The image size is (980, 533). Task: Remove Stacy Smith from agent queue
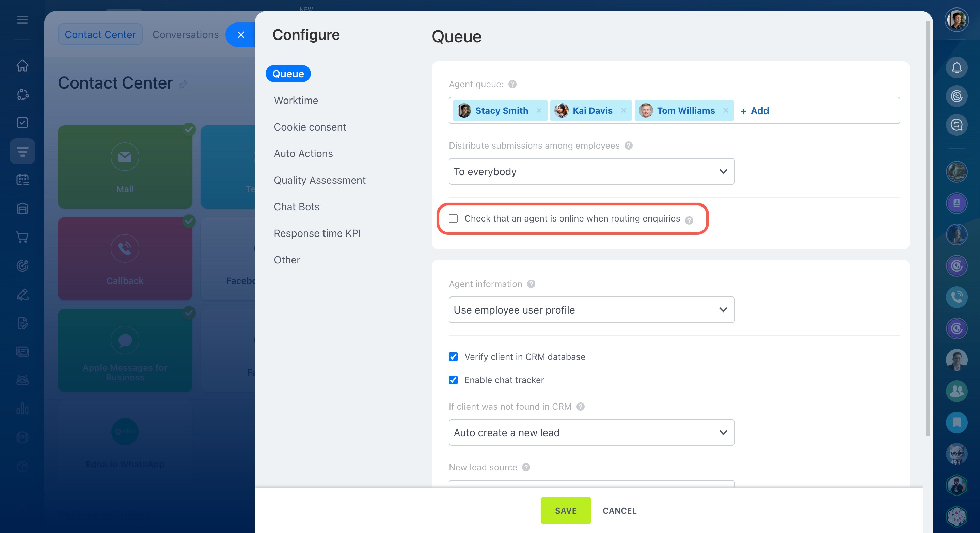539,110
